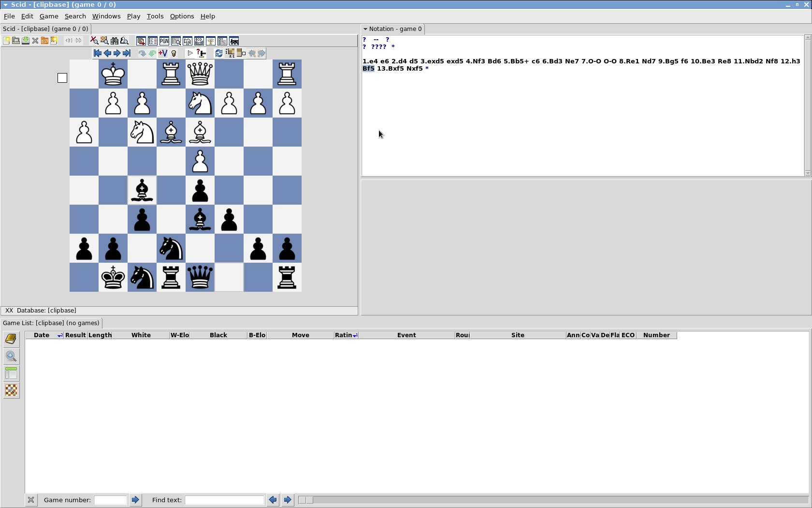
Task: Find next text match arrow
Action: pyautogui.click(x=288, y=500)
